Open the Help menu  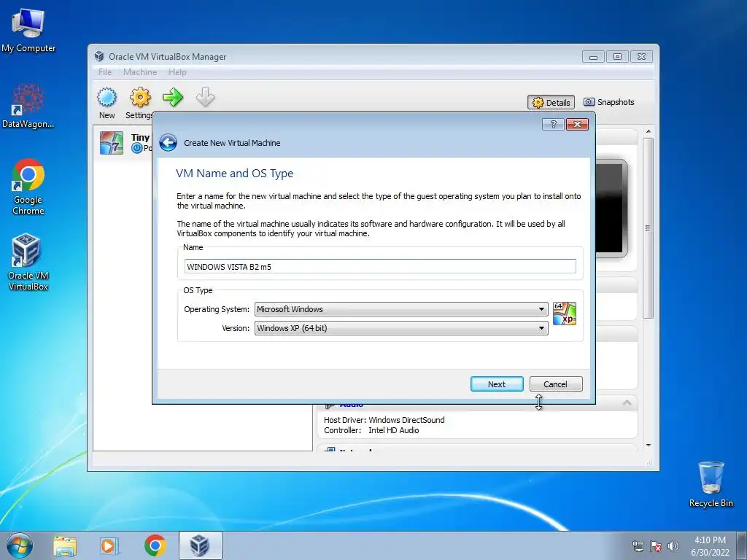coord(177,72)
